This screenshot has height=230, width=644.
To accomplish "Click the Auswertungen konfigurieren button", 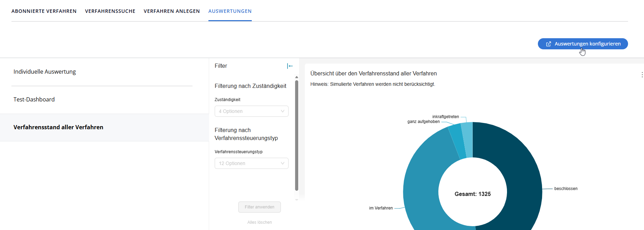I will [x=583, y=44].
